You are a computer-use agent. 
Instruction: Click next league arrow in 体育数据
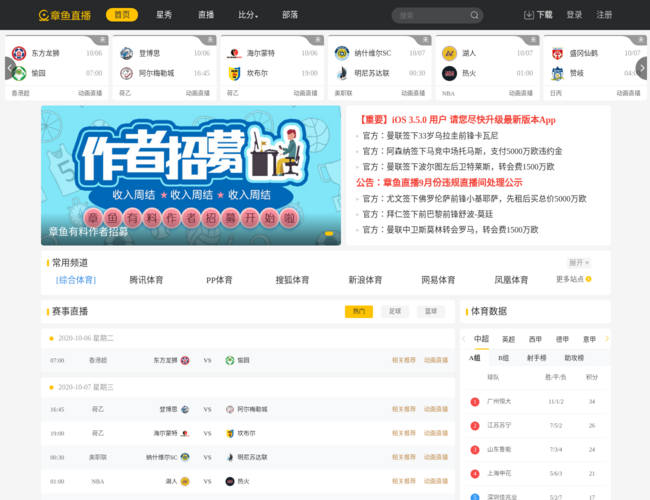pyautogui.click(x=607, y=339)
